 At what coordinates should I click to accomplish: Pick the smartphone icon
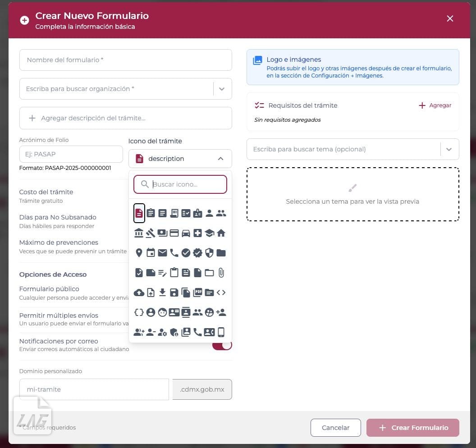coord(221,332)
